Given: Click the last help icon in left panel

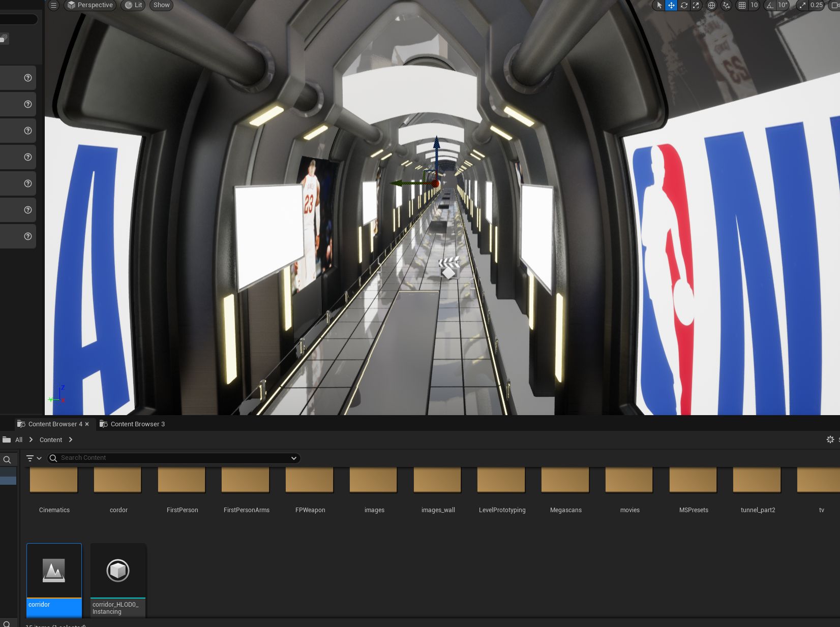Looking at the screenshot, I should click(28, 236).
